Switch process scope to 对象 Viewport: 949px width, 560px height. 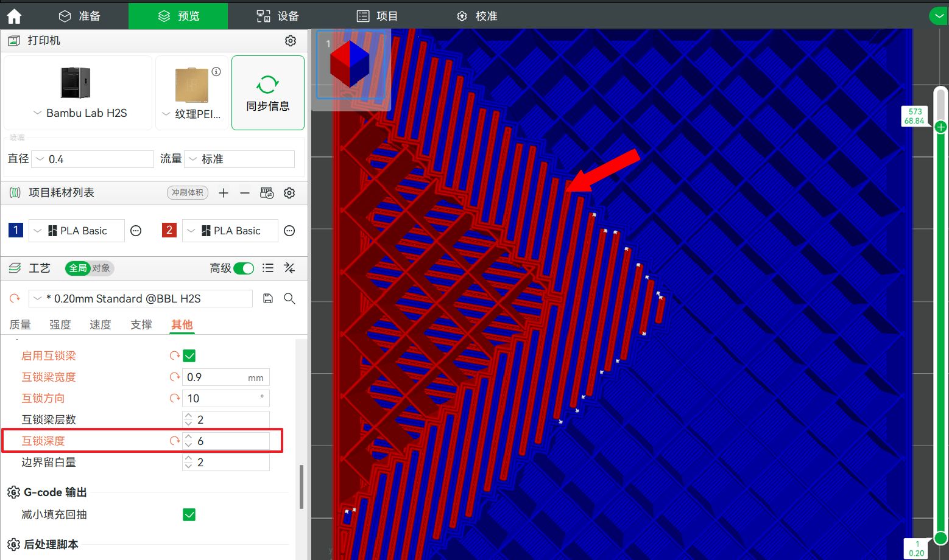click(x=101, y=268)
